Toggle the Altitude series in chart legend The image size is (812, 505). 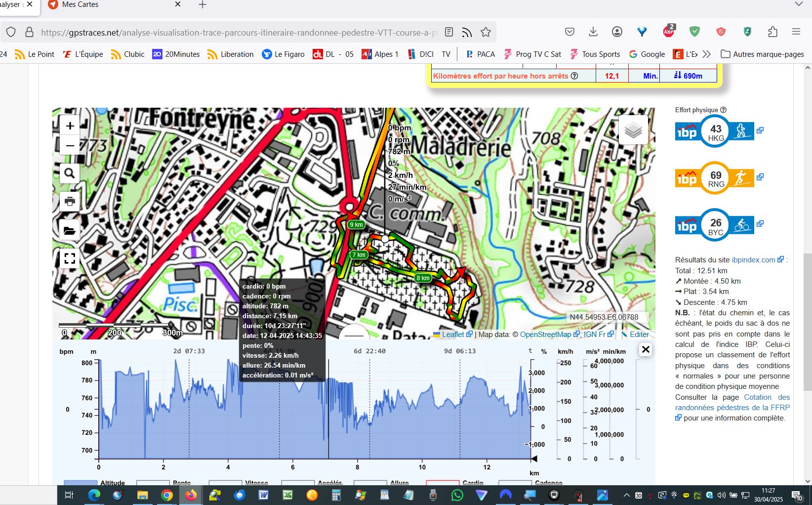pyautogui.click(x=94, y=483)
